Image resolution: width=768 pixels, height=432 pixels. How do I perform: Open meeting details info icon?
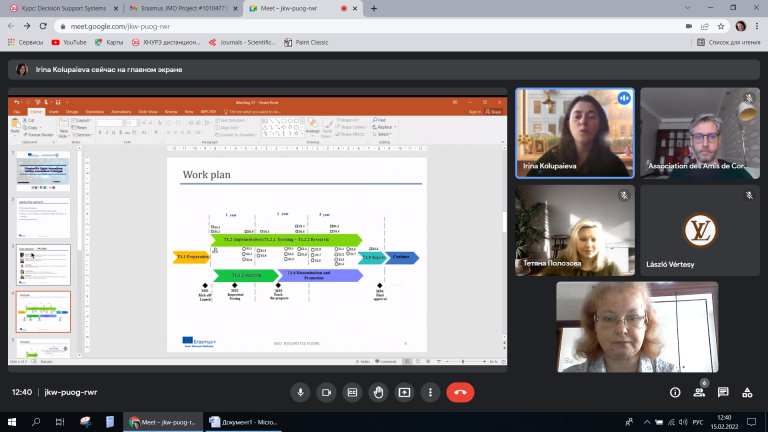(675, 392)
